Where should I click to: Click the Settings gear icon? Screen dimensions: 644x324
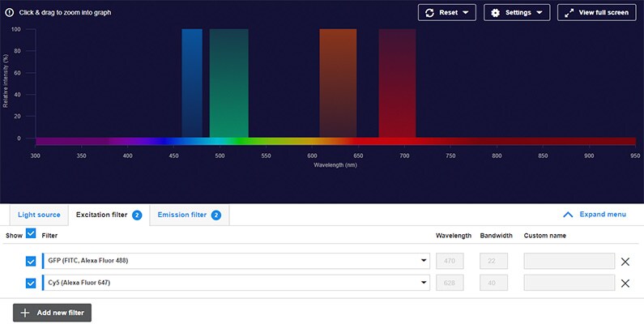[x=495, y=13]
